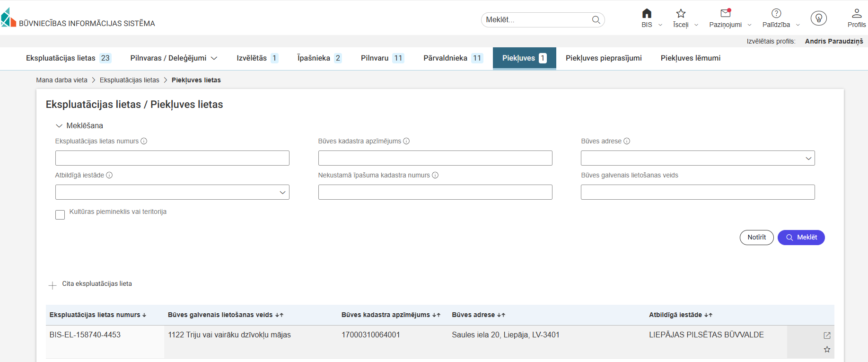Open the Pilnvaras / Deleģējumi menu
Screen dimensions: 868x362
pos(174,58)
